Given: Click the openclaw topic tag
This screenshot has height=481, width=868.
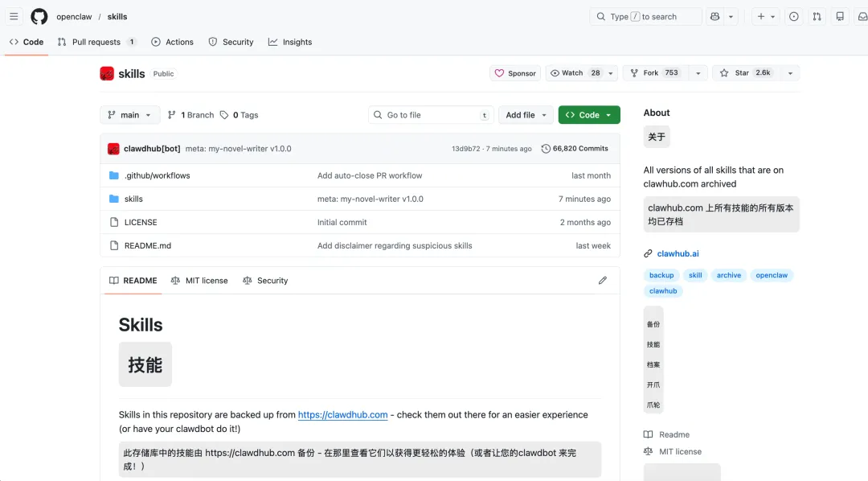Looking at the screenshot, I should click(x=772, y=275).
